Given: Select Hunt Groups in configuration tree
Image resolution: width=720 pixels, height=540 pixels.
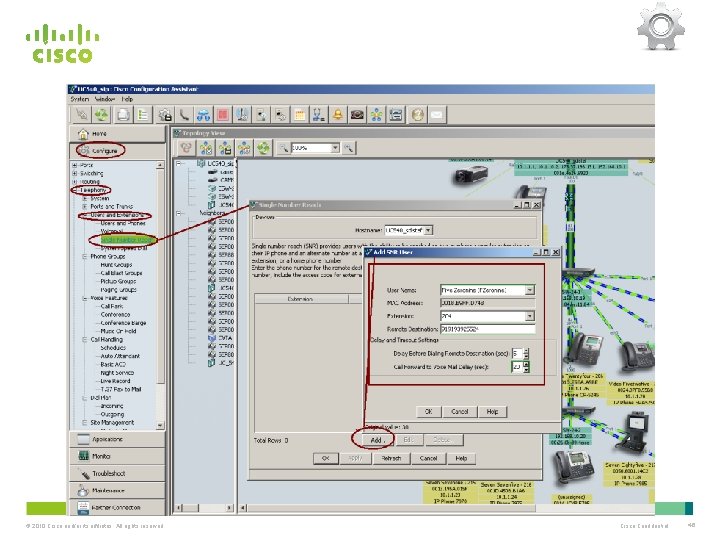Looking at the screenshot, I should tap(116, 264).
